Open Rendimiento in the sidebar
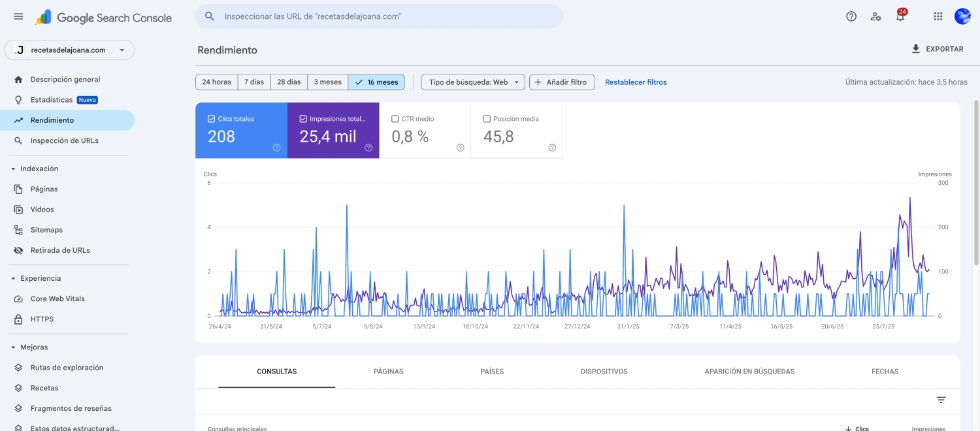 [67, 120]
